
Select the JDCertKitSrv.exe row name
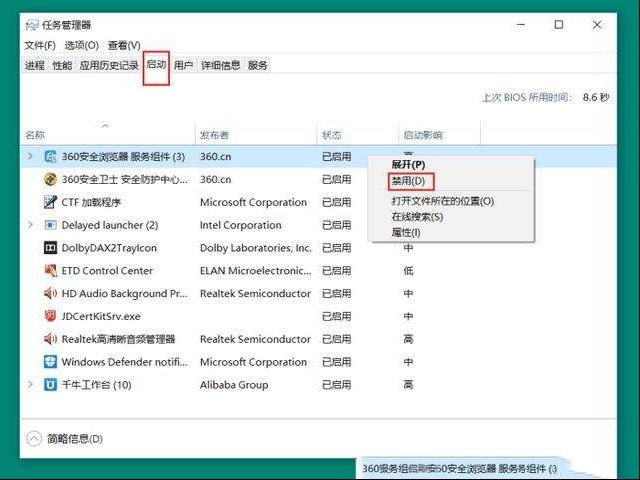(x=101, y=316)
